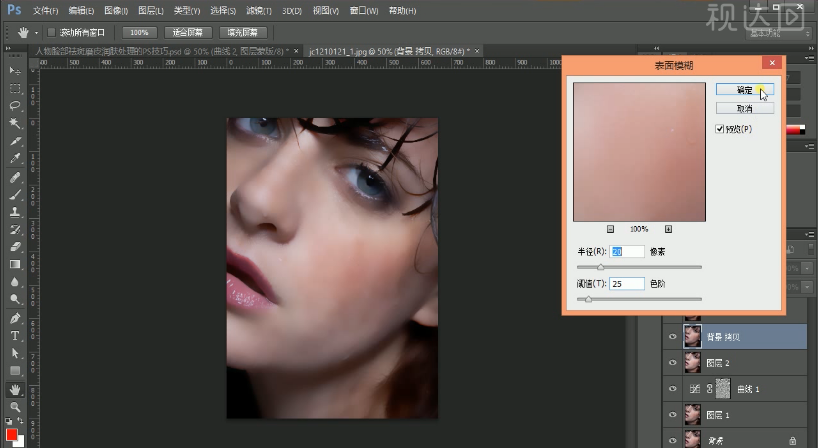Switch to the PS技巧.psd document tab
The image size is (818, 448).
162,51
